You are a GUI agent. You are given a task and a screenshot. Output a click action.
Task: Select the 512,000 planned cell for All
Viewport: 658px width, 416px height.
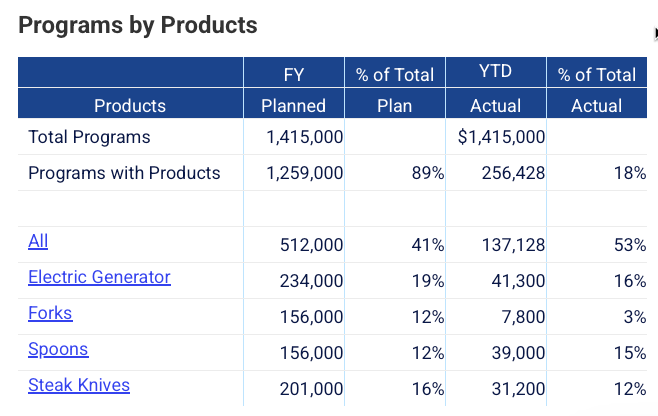pyautogui.click(x=314, y=245)
